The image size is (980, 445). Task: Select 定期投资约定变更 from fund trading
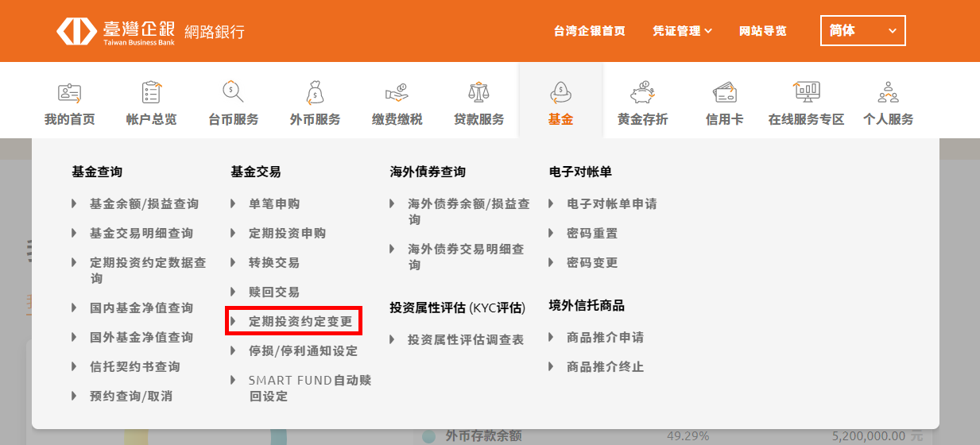[300, 322]
